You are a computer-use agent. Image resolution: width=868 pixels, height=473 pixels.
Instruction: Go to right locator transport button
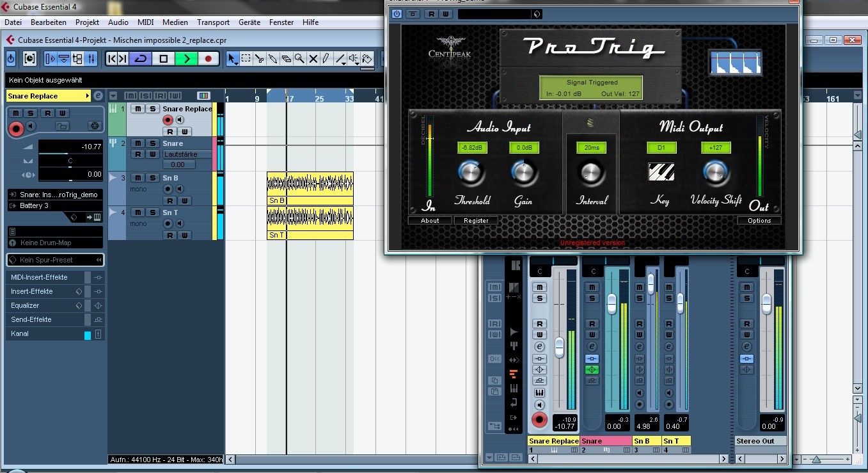[123, 59]
